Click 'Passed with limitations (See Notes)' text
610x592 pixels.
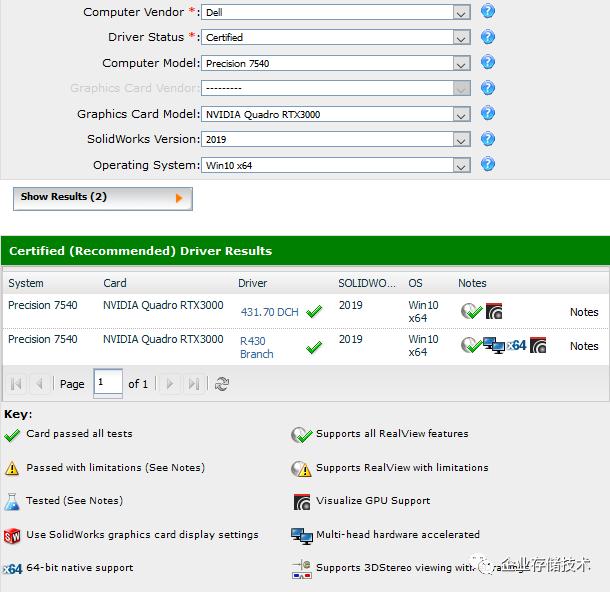pyautogui.click(x=116, y=467)
